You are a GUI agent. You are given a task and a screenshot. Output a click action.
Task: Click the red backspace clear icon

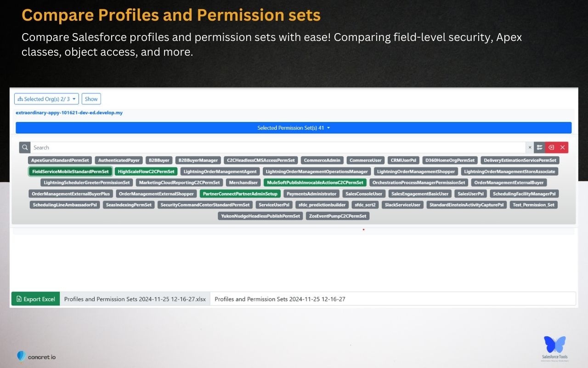pyautogui.click(x=551, y=147)
